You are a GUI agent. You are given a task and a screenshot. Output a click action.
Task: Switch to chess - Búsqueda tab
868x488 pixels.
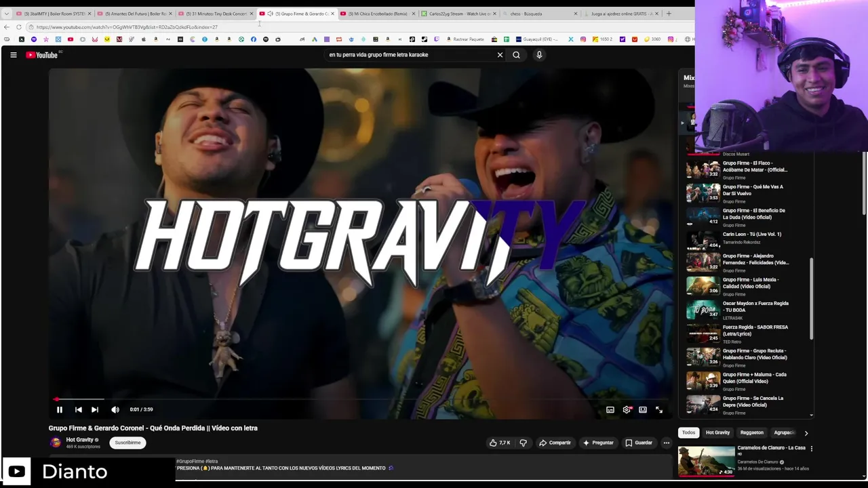pyautogui.click(x=540, y=14)
